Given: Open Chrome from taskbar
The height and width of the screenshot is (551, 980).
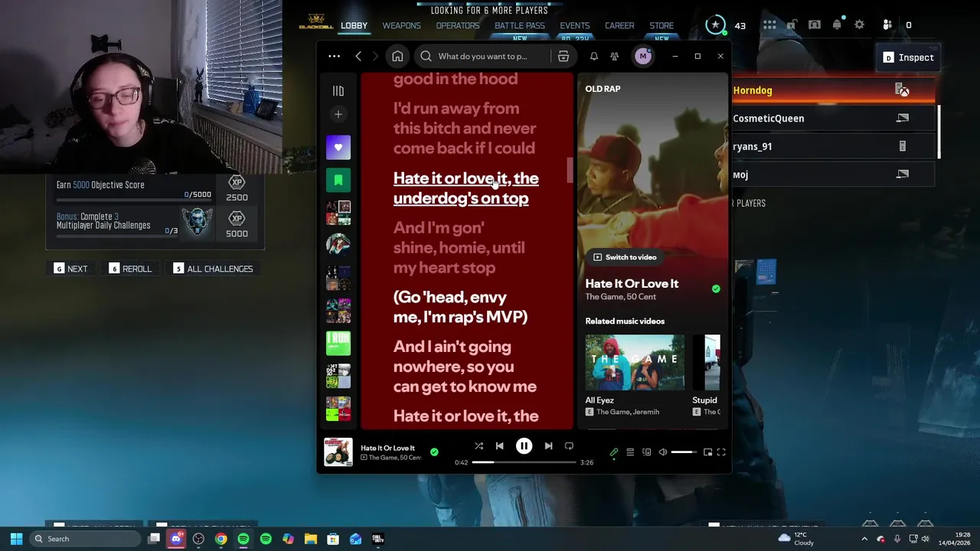Looking at the screenshot, I should tap(220, 539).
